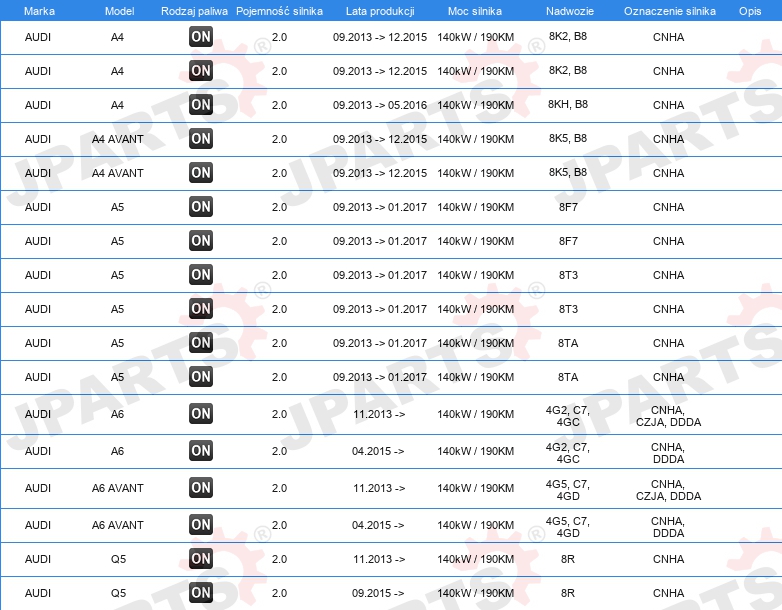
Task: Click 'CNHA, DDDA' in the A6 4G2 row
Action: [668, 453]
